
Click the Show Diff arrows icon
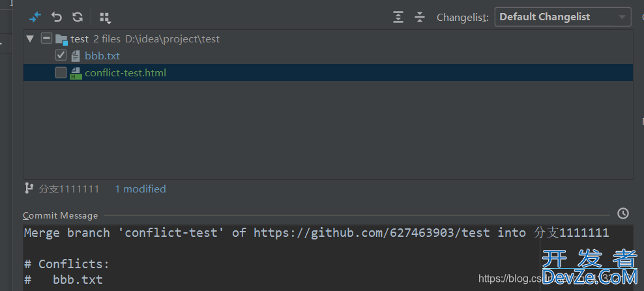tap(35, 17)
